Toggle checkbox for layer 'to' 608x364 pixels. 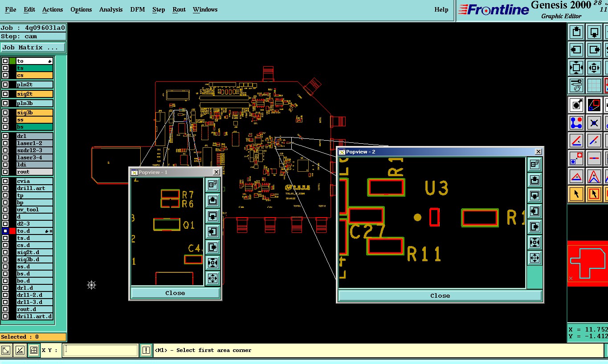pos(5,61)
